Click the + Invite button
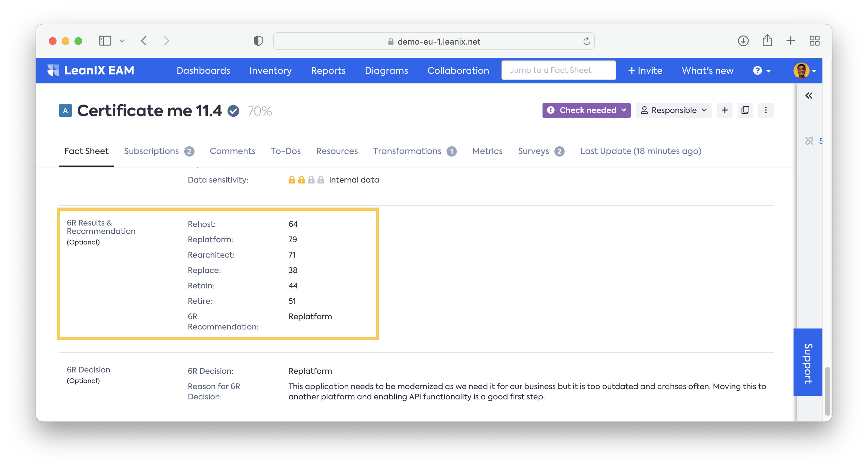 [x=645, y=71]
